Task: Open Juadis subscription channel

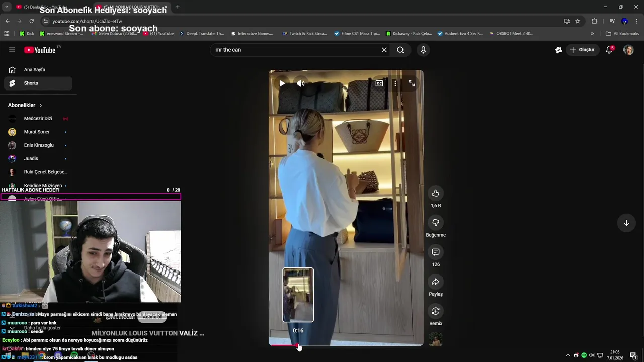Action: point(38,158)
